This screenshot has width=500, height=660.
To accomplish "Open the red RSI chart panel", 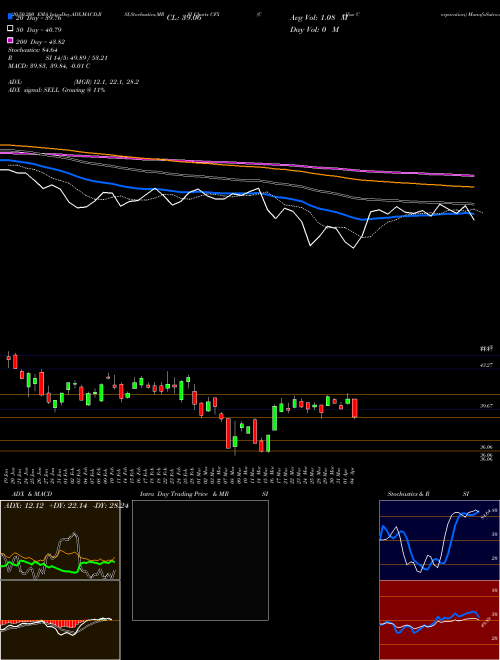I will pos(439,620).
